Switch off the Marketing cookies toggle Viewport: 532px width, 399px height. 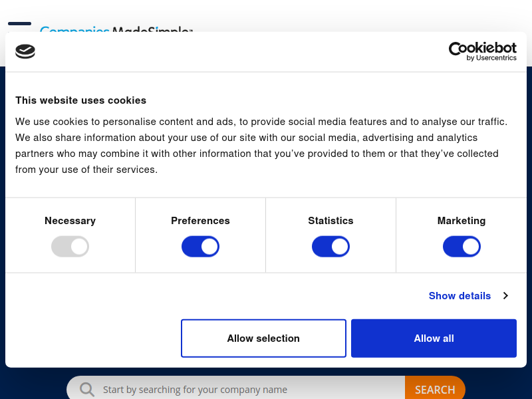[462, 247]
